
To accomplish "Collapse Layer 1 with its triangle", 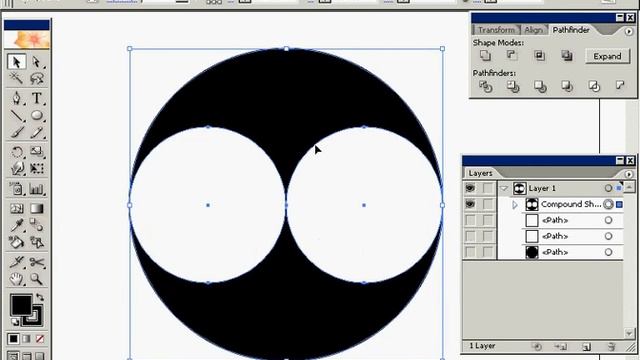I will [x=504, y=188].
